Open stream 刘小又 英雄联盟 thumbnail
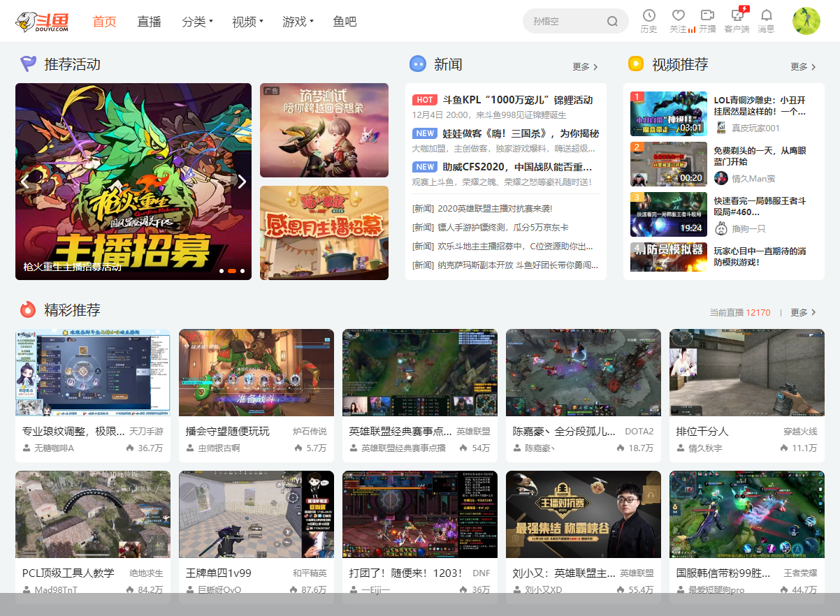This screenshot has height=616, width=840. point(584,514)
